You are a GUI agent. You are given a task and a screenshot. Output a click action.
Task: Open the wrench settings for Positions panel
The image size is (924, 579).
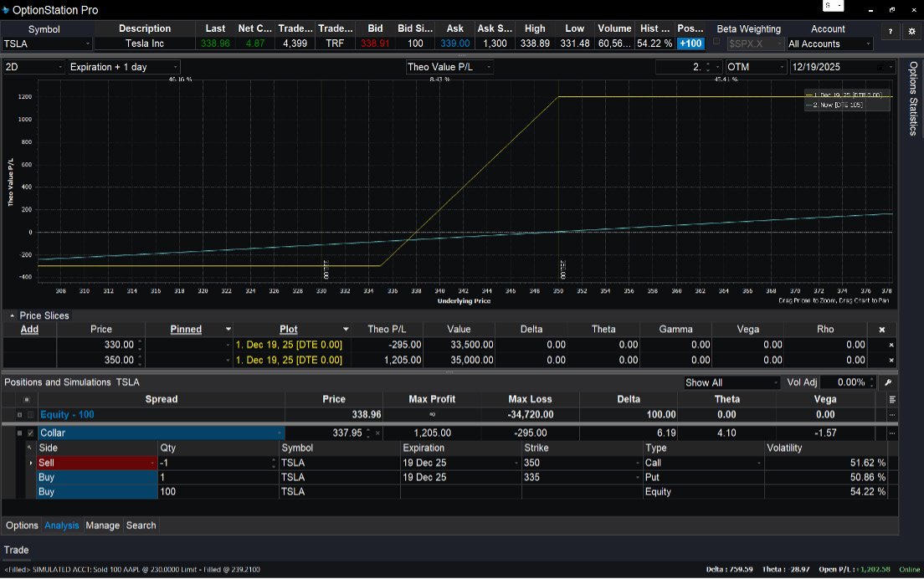click(888, 382)
